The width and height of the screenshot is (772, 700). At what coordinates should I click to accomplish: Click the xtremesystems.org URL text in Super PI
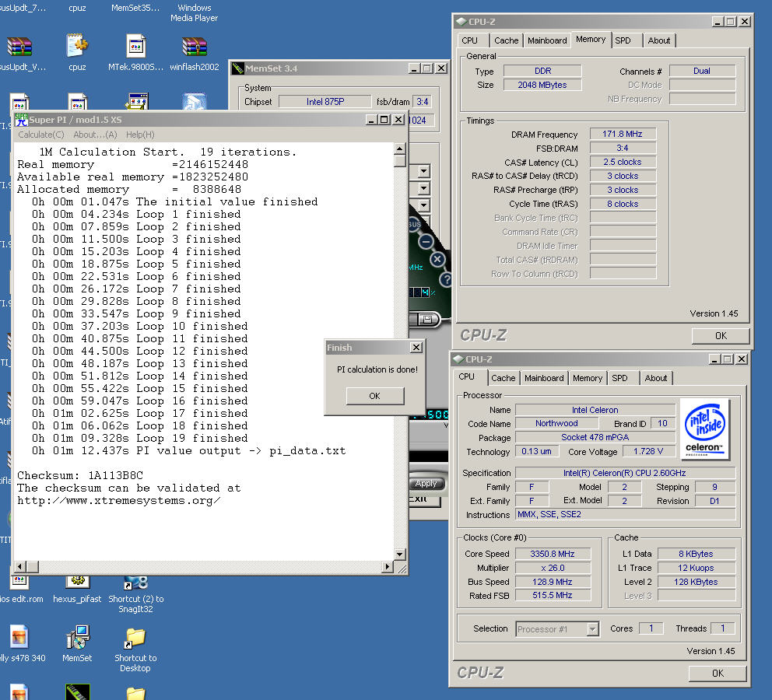pyautogui.click(x=118, y=501)
